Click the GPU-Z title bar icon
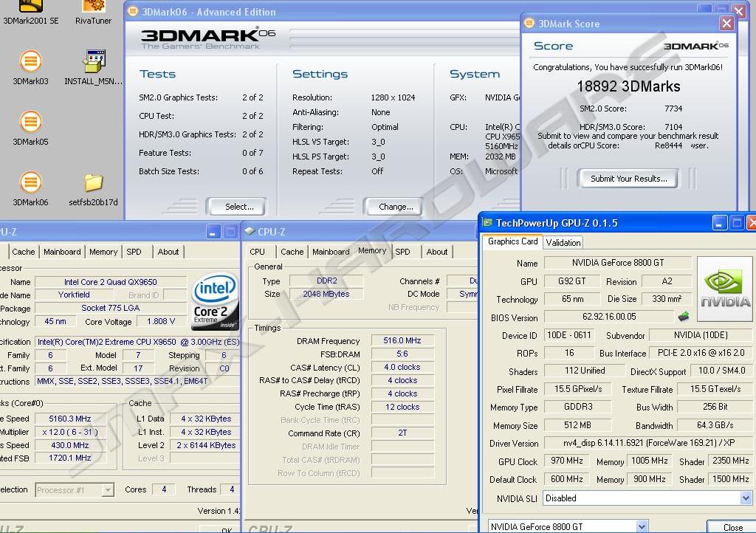The width and height of the screenshot is (756, 533). (x=487, y=223)
